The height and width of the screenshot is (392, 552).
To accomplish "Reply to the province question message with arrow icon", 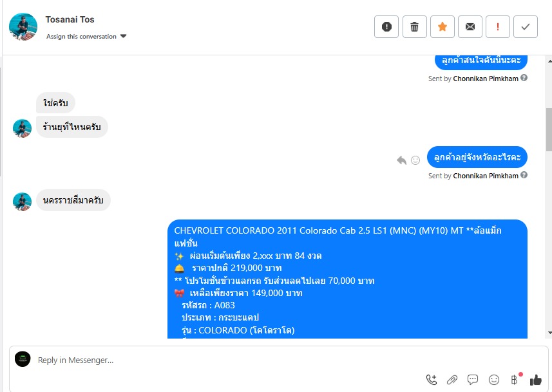I will click(x=401, y=160).
